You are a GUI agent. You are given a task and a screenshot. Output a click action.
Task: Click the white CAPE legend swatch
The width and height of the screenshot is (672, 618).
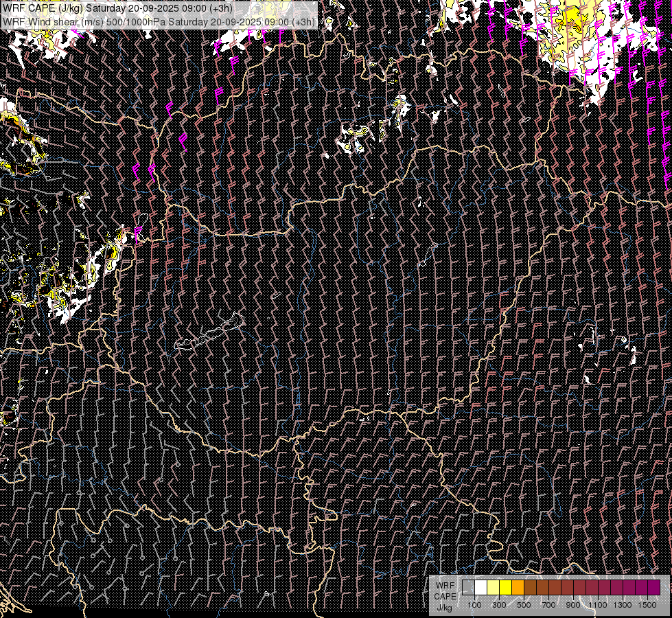(480, 587)
